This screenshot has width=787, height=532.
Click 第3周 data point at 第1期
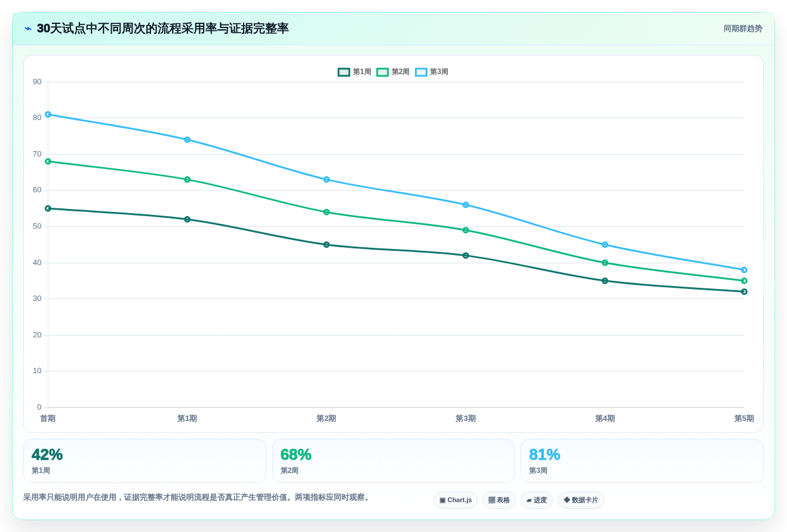pyautogui.click(x=187, y=140)
